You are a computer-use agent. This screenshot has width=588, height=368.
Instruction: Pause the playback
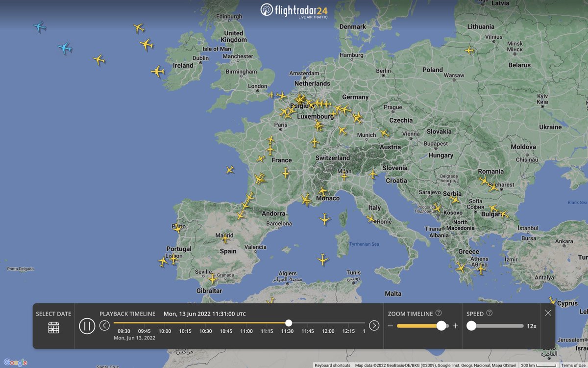pos(87,325)
